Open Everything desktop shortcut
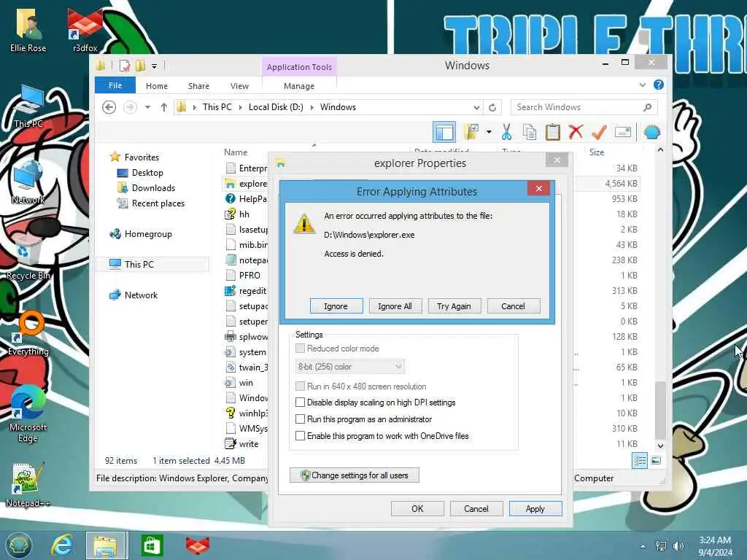 pyautogui.click(x=28, y=333)
